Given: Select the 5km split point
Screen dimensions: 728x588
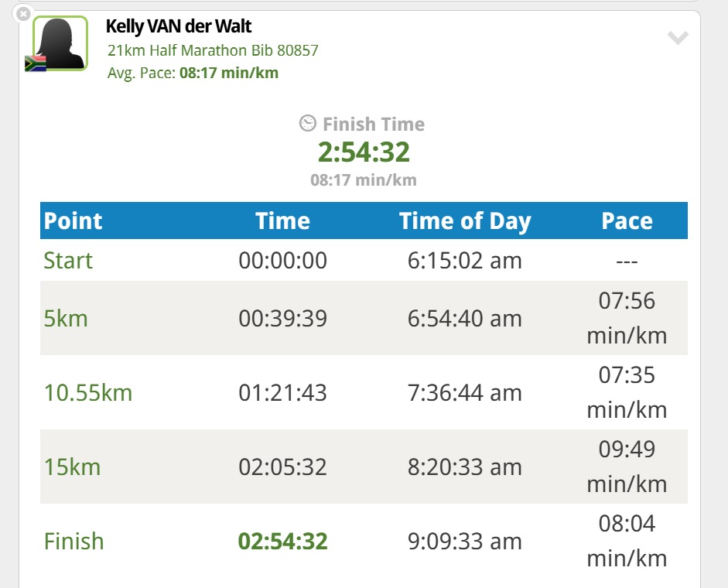Looking at the screenshot, I should click(x=66, y=319).
